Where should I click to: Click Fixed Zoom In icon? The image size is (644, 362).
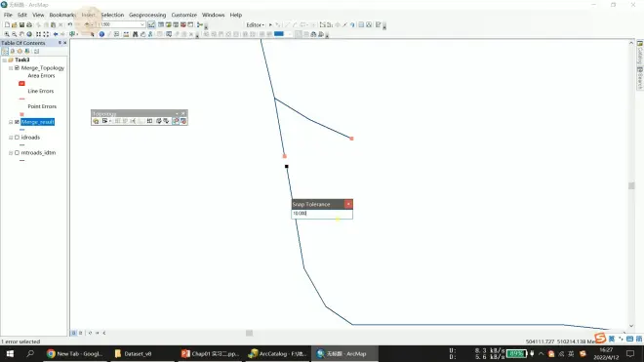click(x=38, y=34)
